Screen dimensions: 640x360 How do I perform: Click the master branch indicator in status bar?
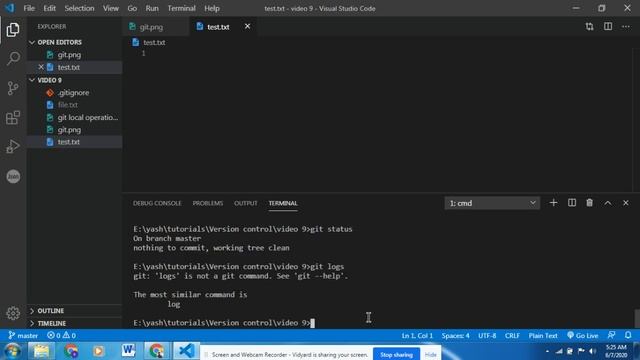click(23, 336)
